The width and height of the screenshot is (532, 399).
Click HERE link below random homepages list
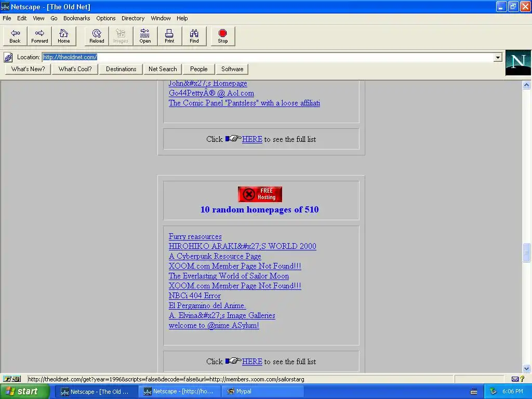tap(252, 362)
